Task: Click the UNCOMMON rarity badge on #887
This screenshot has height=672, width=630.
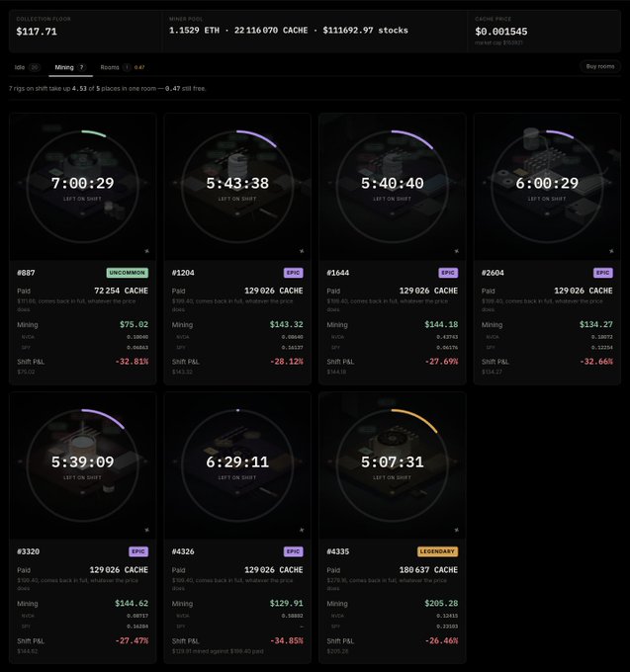Action: [x=128, y=273]
